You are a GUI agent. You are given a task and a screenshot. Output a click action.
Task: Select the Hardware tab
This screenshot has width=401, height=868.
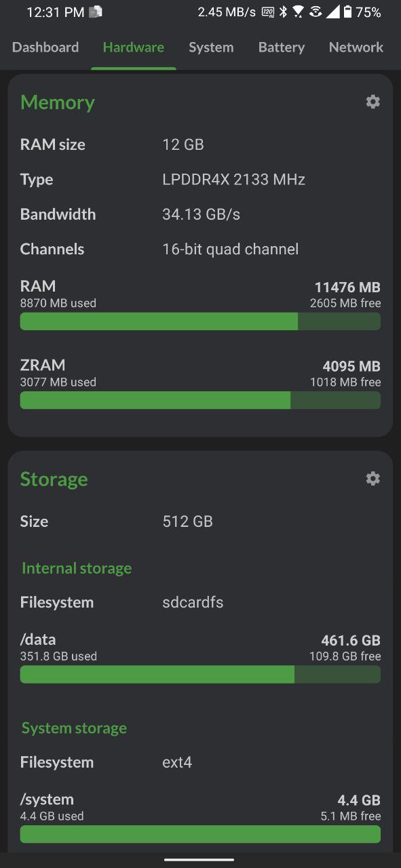[x=134, y=47]
